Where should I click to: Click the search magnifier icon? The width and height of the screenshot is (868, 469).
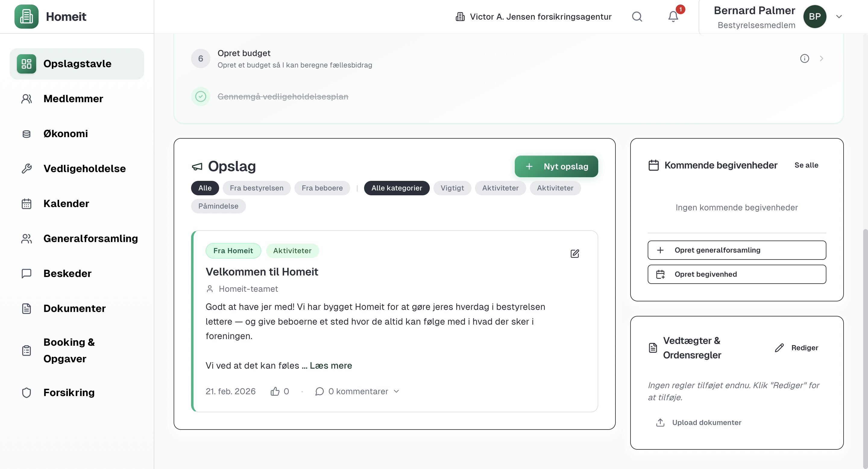pyautogui.click(x=637, y=17)
